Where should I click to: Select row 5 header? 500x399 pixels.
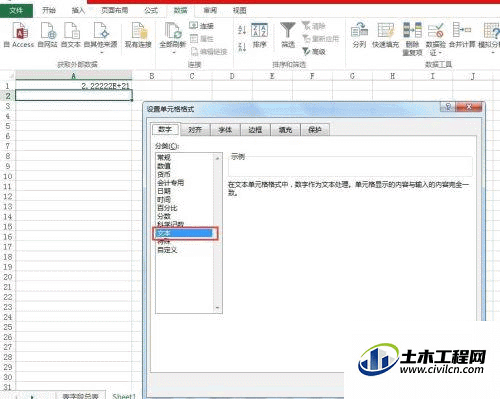tap(8, 126)
